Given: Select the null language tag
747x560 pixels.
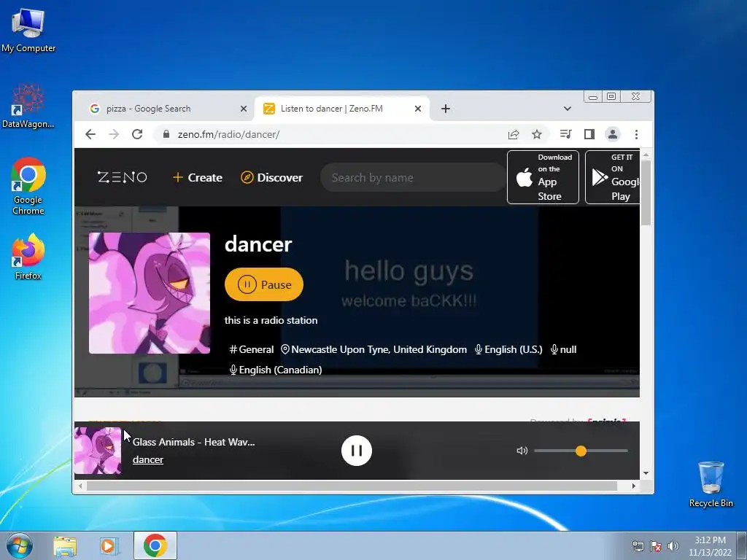Looking at the screenshot, I should tap(564, 349).
